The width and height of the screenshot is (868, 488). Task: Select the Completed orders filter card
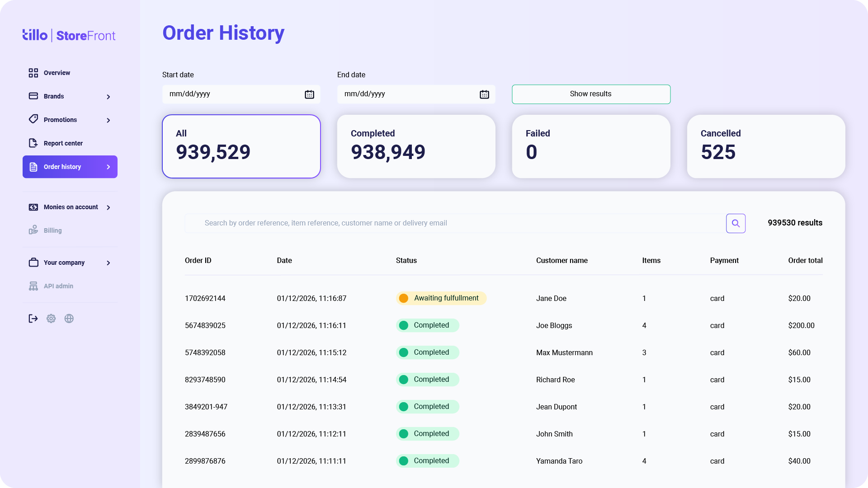[416, 146]
